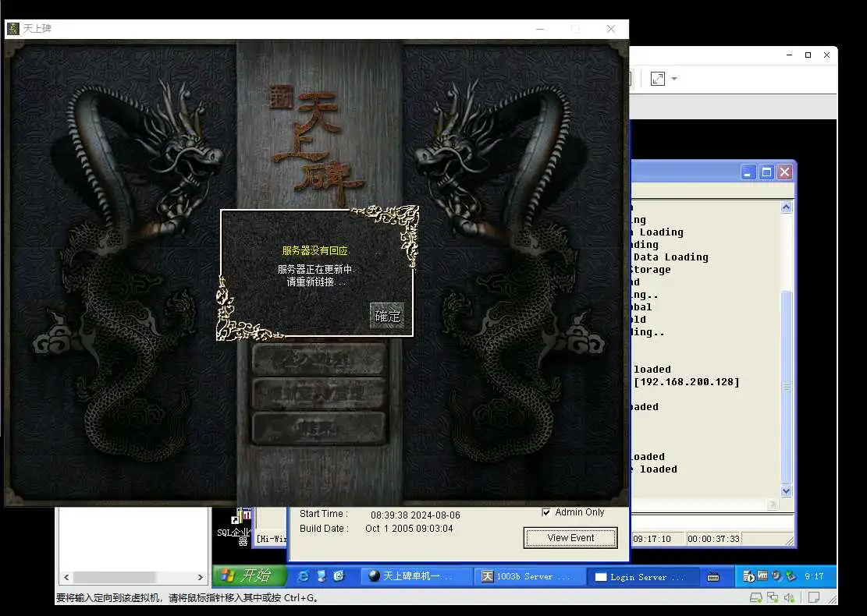Click scroll down arrow in server log

click(786, 491)
